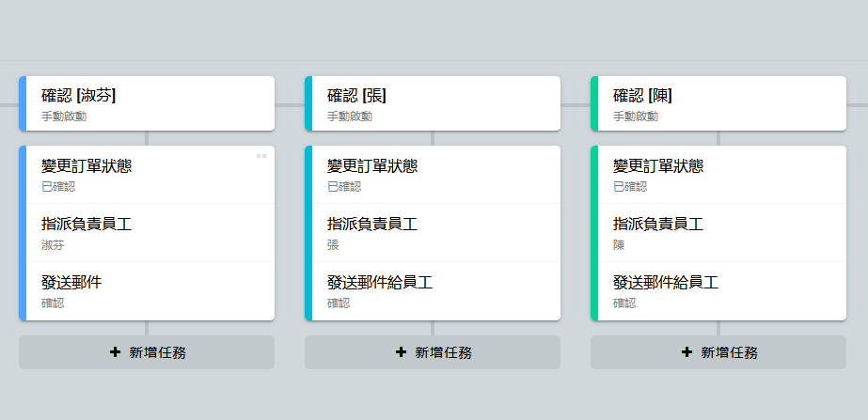Select 變更訂單狀態 task in 陳 column

coord(720,175)
